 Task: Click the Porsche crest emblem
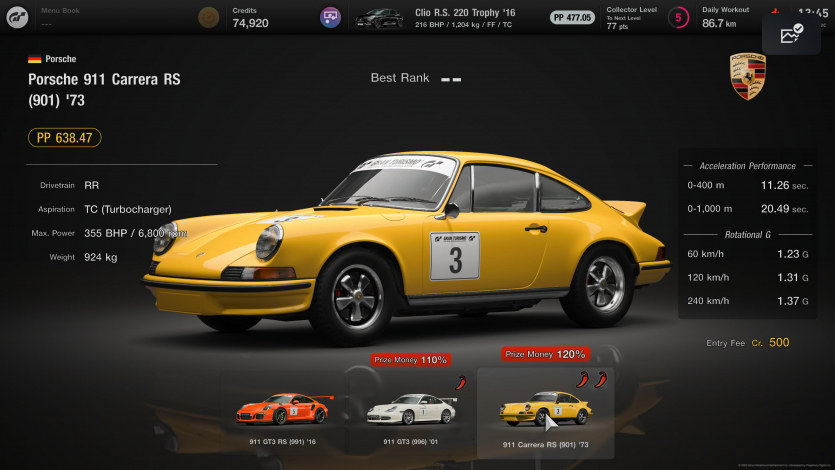pyautogui.click(x=748, y=77)
